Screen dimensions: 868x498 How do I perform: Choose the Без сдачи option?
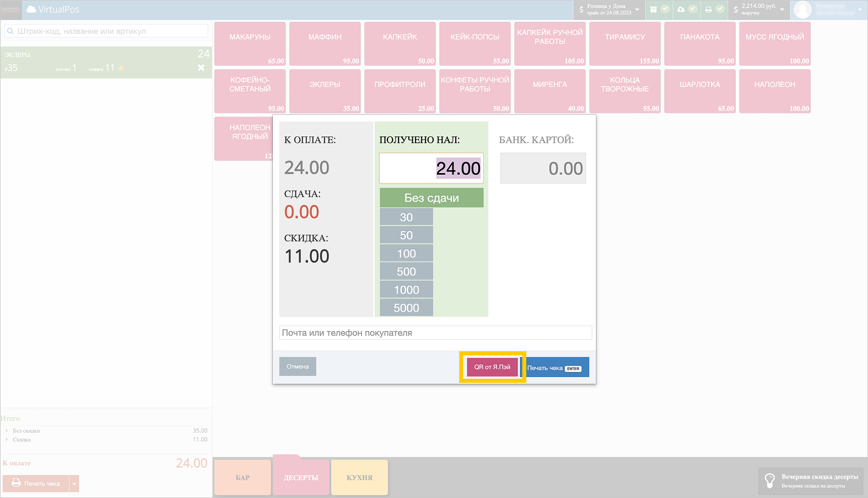click(x=432, y=198)
